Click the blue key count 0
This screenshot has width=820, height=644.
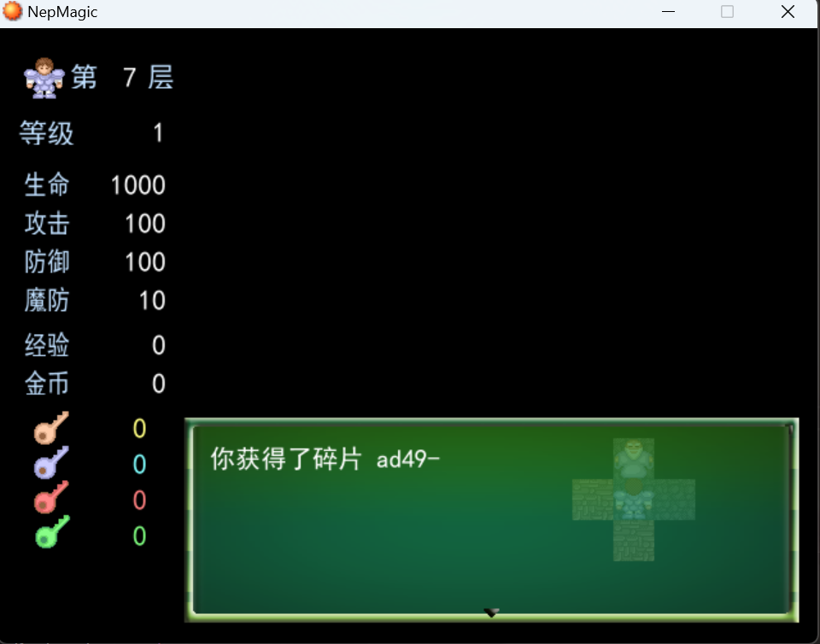(x=139, y=464)
